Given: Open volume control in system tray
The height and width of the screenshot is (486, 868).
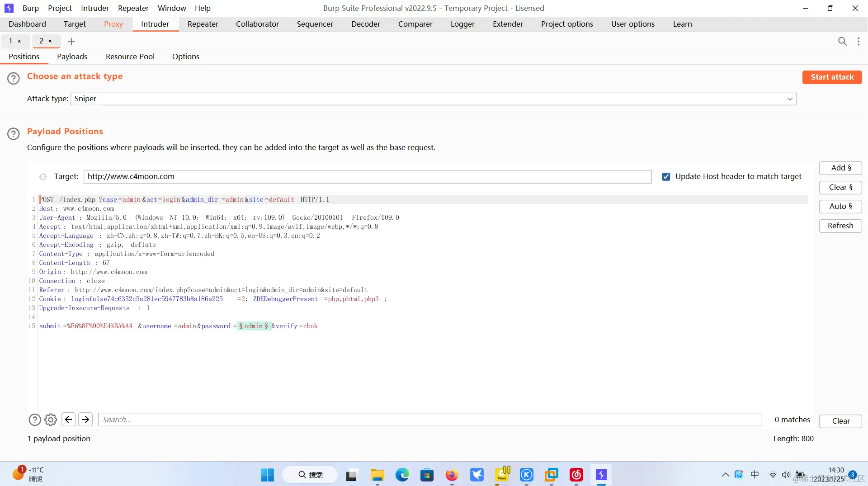Looking at the screenshot, I should [x=786, y=475].
